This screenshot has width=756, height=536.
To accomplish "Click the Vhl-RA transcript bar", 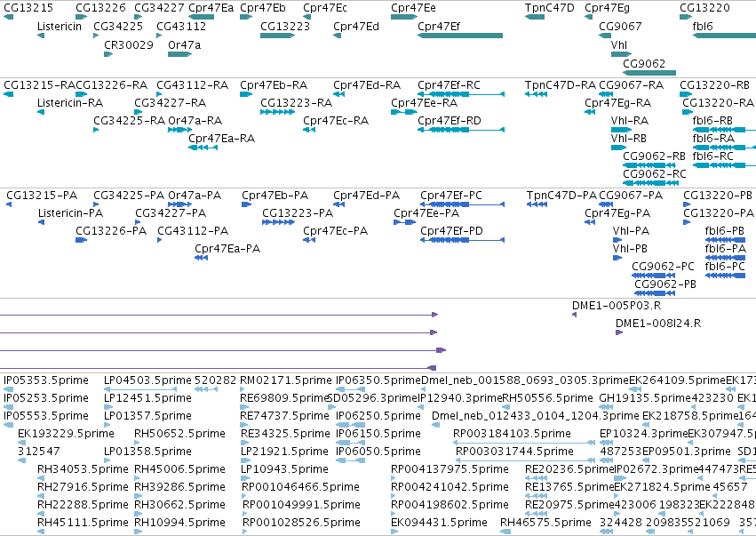I will [621, 130].
